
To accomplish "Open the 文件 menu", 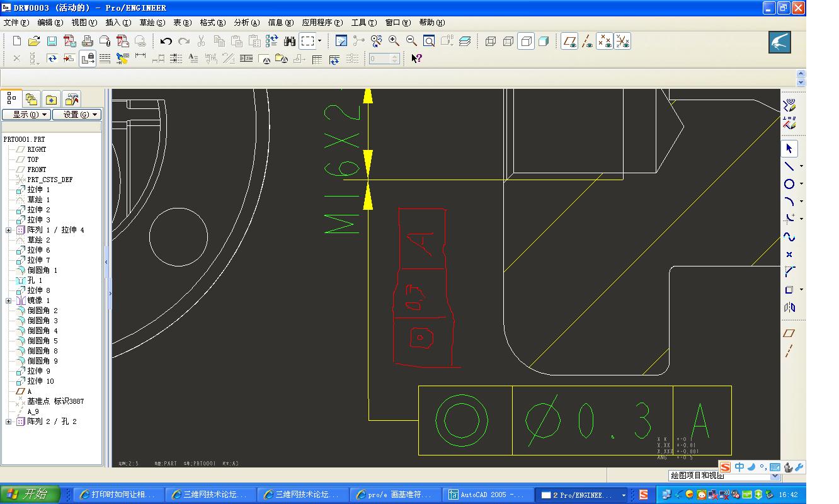I will [16, 23].
